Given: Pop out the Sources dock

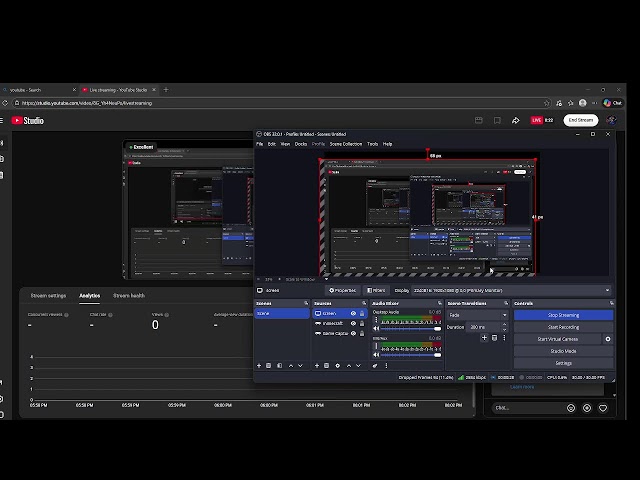Looking at the screenshot, I should pos(364,303).
